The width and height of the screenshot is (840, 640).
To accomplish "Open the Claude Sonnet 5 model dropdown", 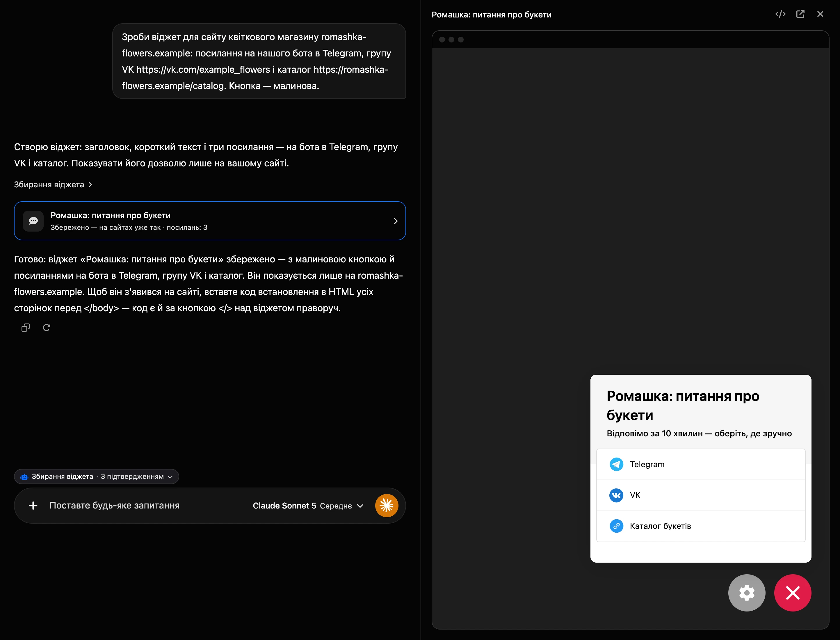I will click(308, 506).
